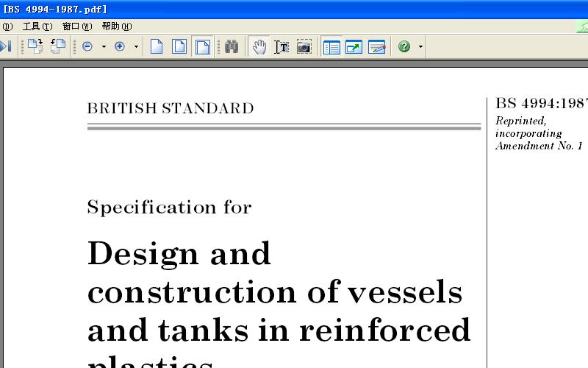Click 'construction of vessels' title line
The height and width of the screenshot is (368, 588).
[x=275, y=291]
